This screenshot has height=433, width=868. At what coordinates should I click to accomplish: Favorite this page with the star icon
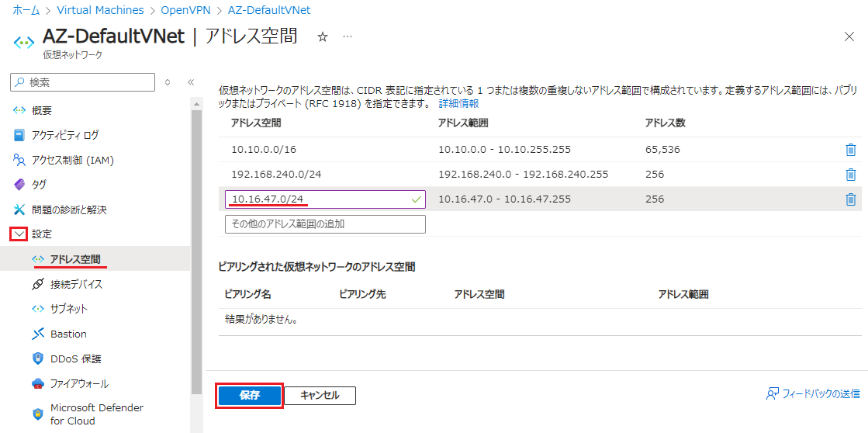322,37
